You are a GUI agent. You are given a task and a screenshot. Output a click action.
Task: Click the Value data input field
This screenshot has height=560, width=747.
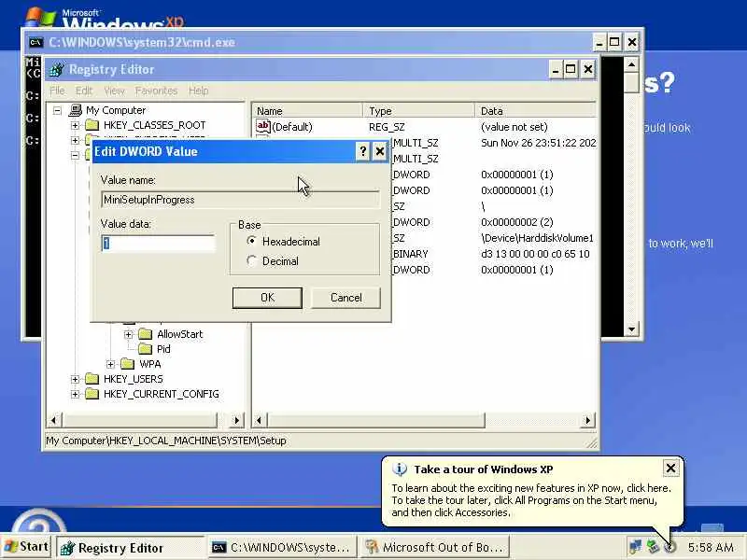(158, 244)
